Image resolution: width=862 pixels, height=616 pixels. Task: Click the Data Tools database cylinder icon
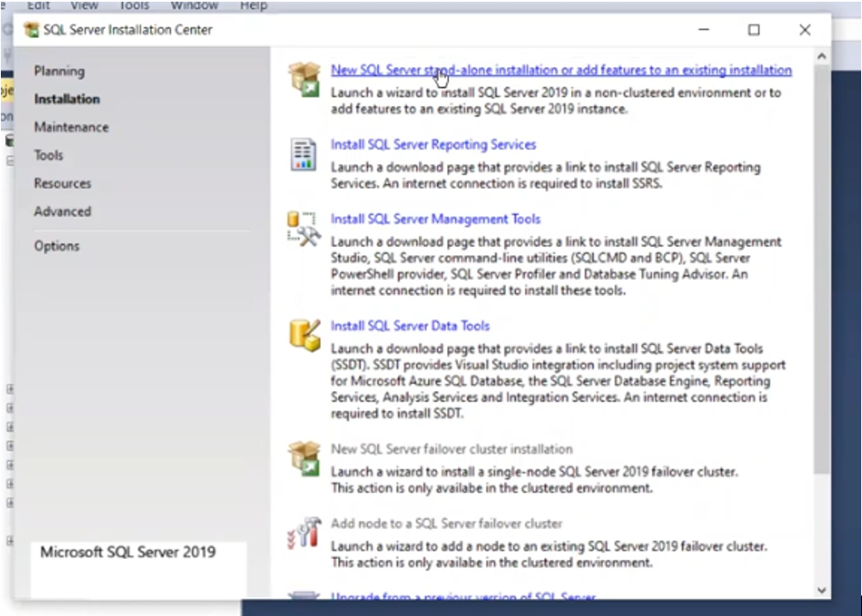[x=303, y=336]
